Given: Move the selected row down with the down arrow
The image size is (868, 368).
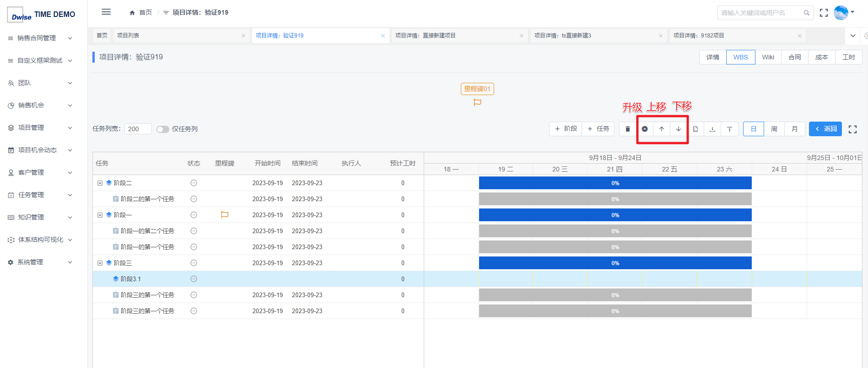Looking at the screenshot, I should click(679, 129).
